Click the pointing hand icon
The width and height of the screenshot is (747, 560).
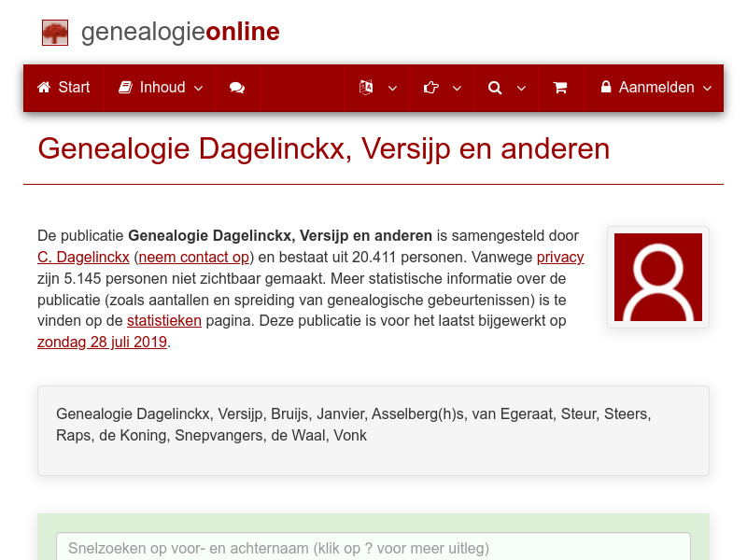(x=430, y=88)
